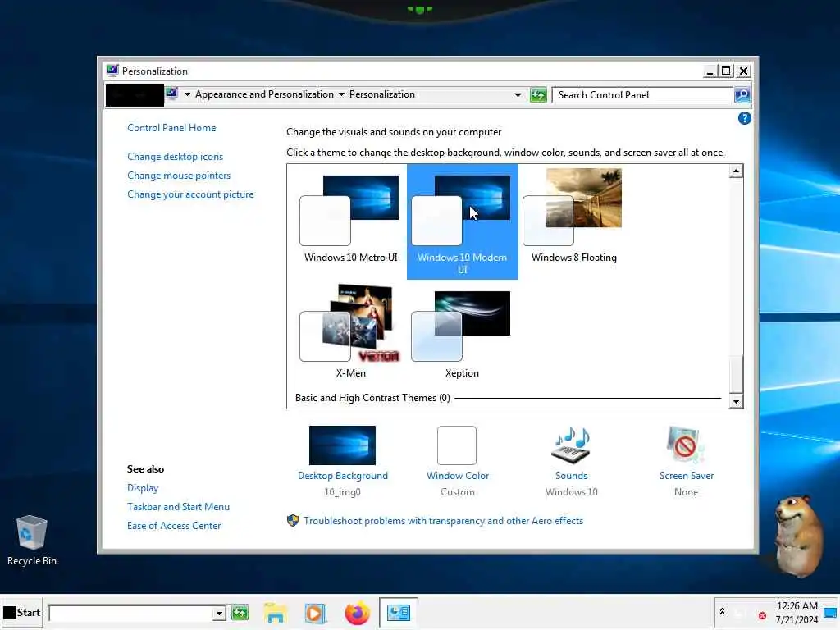This screenshot has height=630, width=840.
Task: Select the Windows 10 Modern UI theme
Action: click(463, 221)
